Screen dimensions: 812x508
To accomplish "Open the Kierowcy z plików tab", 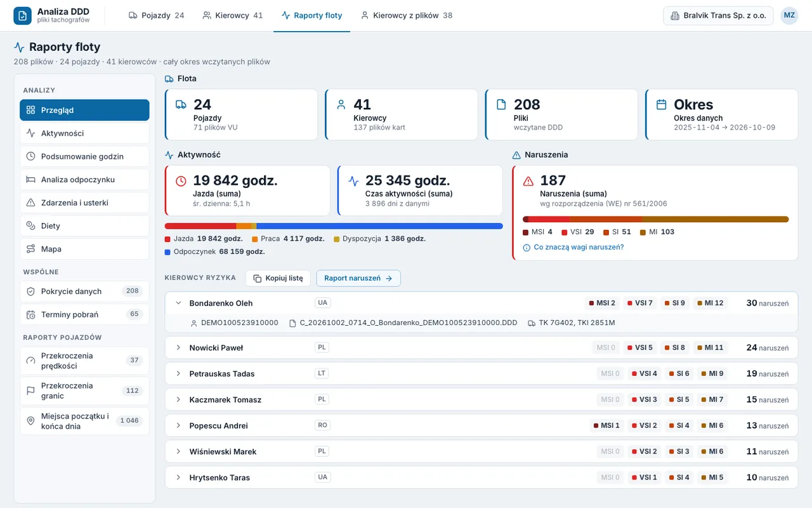I will (406, 15).
